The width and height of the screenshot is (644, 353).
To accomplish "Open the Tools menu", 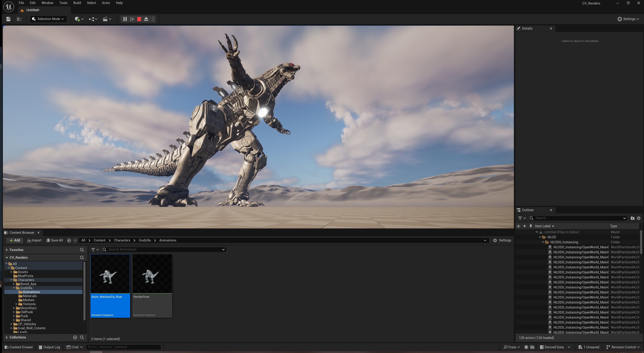I will pyautogui.click(x=63, y=3).
